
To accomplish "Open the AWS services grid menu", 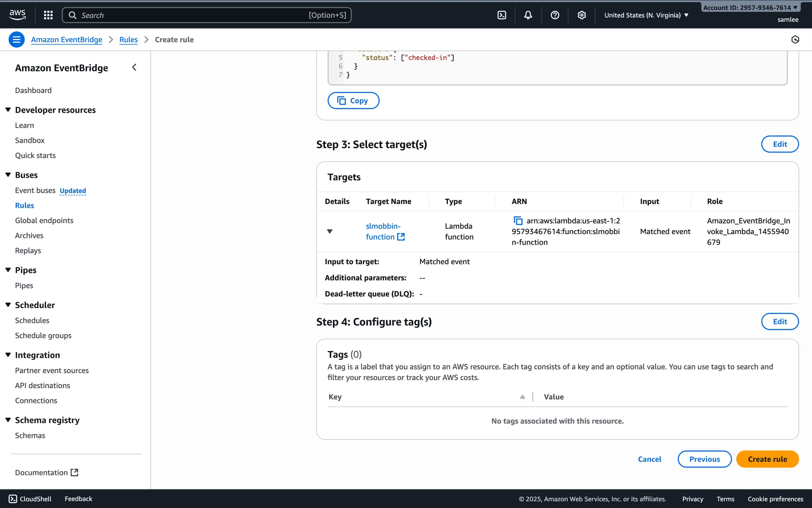I will pos(48,15).
